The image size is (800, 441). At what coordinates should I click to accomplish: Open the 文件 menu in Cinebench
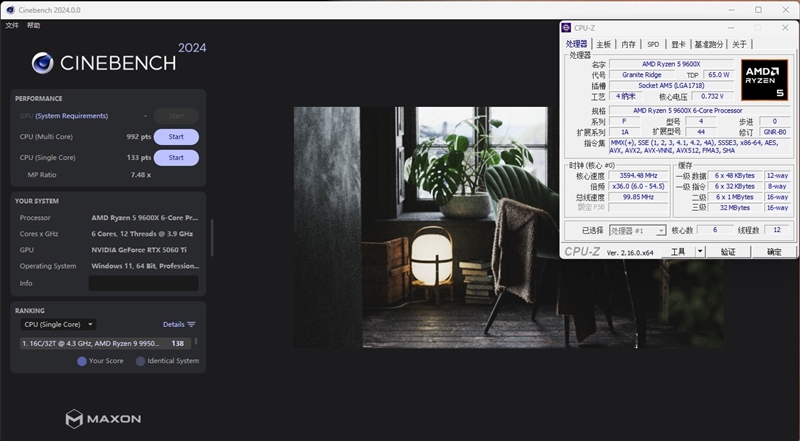click(x=12, y=25)
